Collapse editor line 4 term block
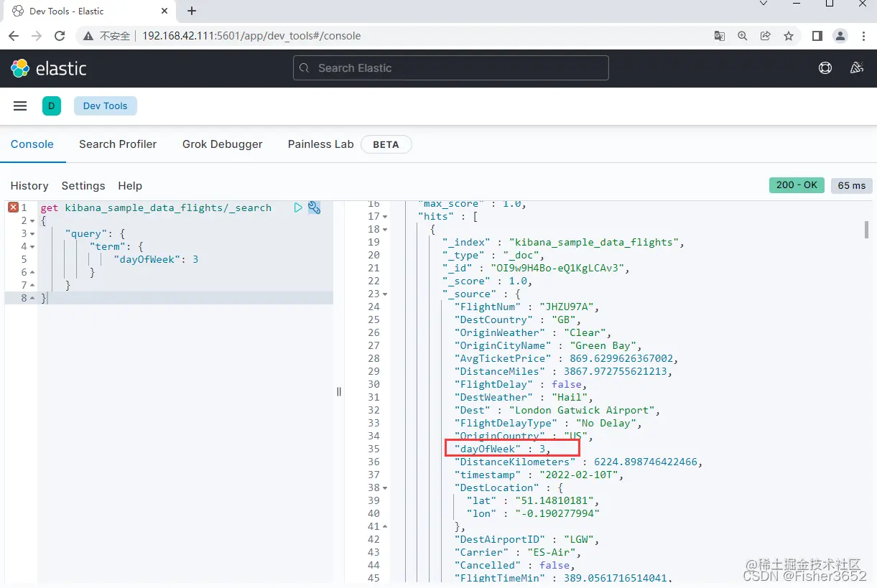This screenshot has width=877, height=588. click(33, 247)
